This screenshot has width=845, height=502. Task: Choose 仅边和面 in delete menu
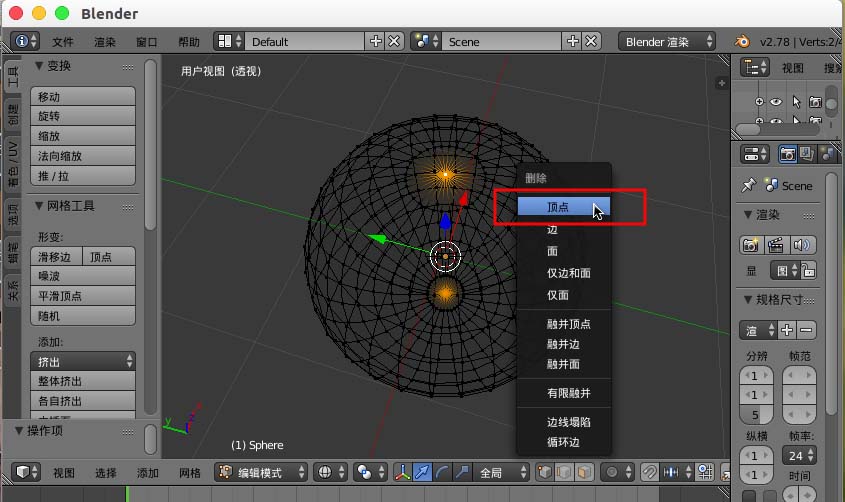[x=564, y=273]
